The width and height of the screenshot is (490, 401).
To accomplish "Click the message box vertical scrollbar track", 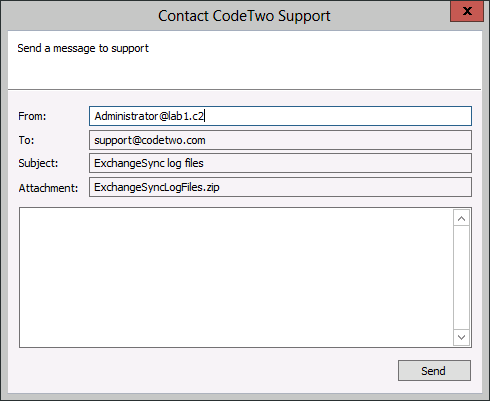I will pos(461,278).
